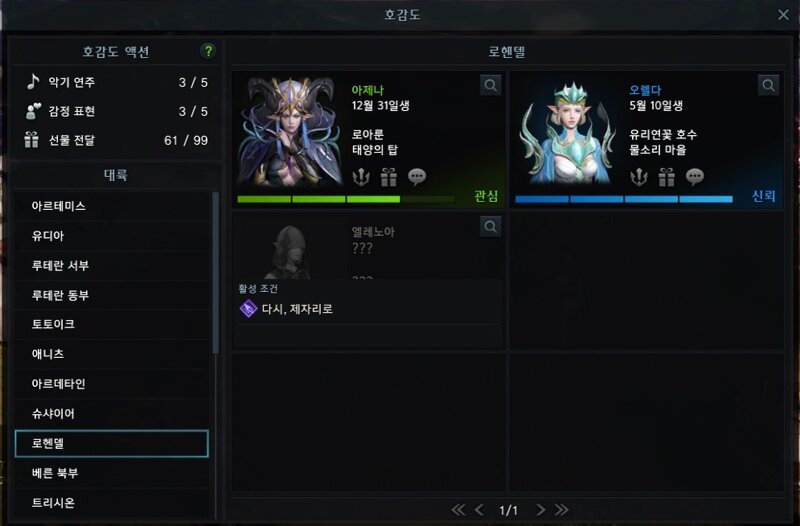Viewport: 800px width, 526px height.
Task: Click 오렐다's speech bubble emote icon
Action: 694,177
